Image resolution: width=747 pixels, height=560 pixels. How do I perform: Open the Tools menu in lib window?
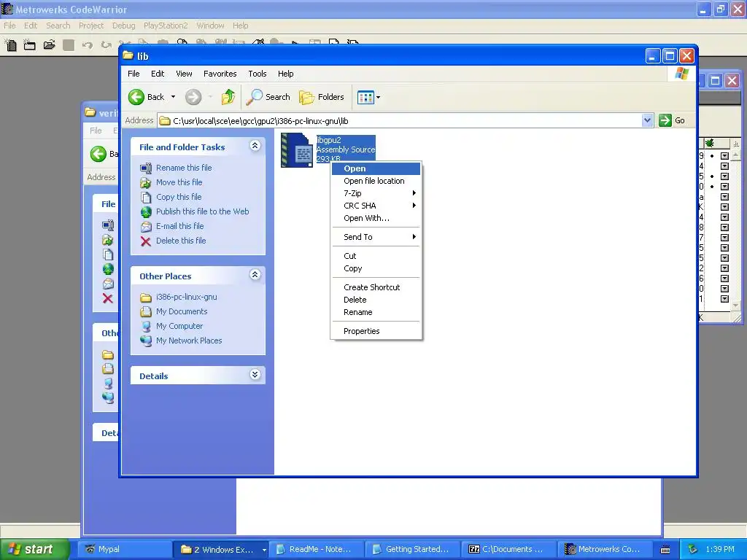coord(258,74)
